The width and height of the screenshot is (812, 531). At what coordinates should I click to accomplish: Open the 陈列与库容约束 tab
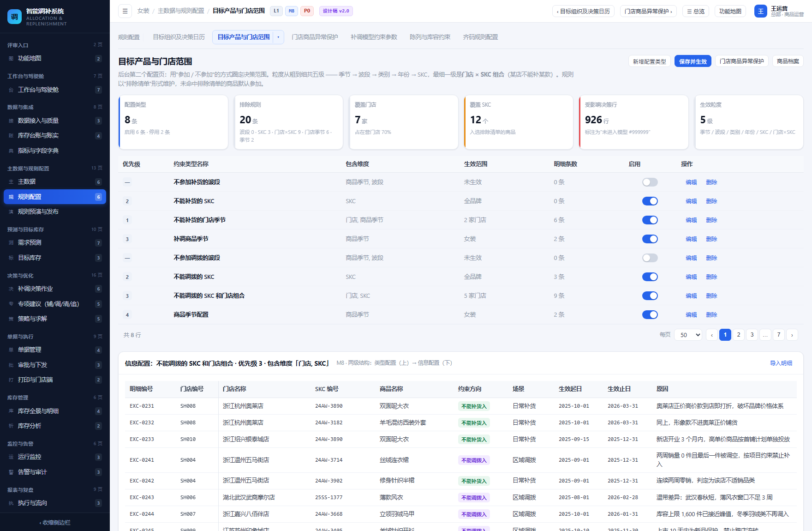click(430, 37)
